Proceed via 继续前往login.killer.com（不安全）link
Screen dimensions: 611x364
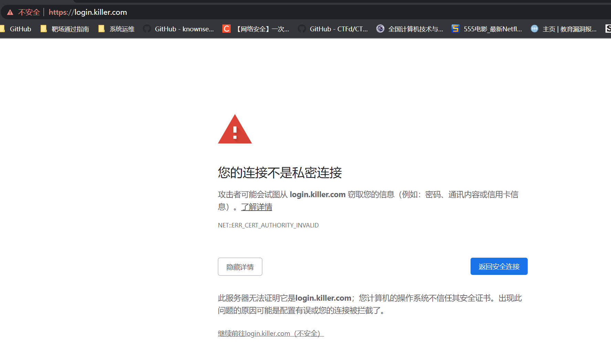[x=271, y=333]
